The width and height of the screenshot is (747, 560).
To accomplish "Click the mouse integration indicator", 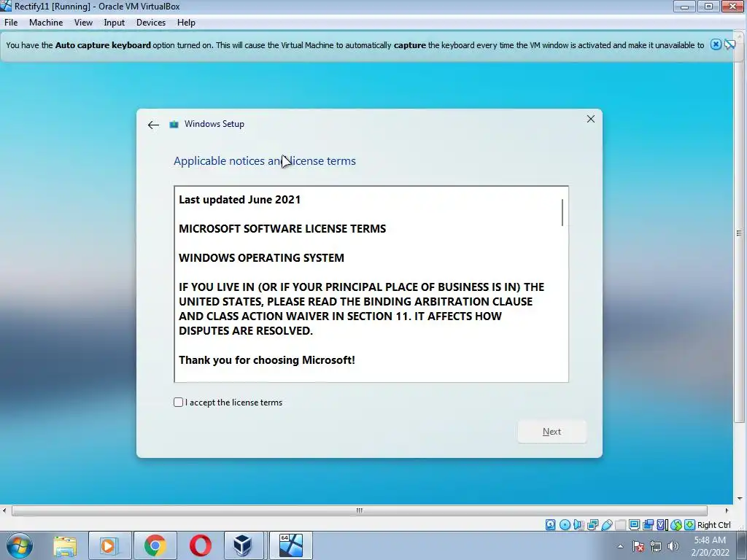I will click(676, 525).
